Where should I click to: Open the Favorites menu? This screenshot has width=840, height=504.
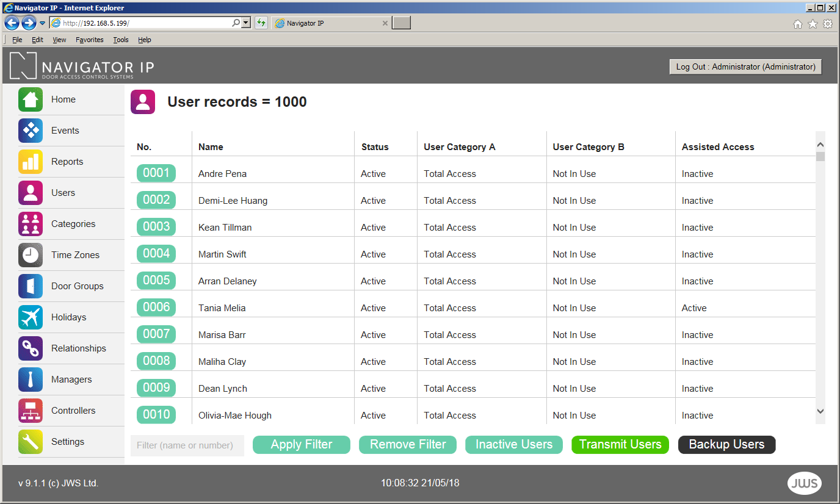click(x=90, y=40)
